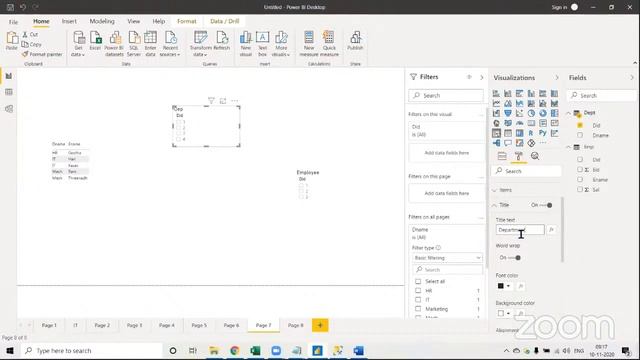Viewport: 640px width, 360px height.
Task: Expand the Items section
Action: click(495, 190)
